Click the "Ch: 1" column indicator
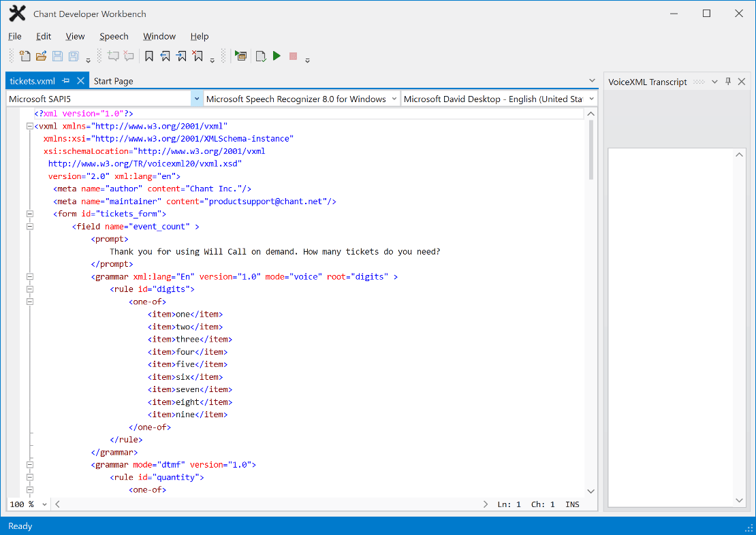The height and width of the screenshot is (535, 756). pos(543,504)
